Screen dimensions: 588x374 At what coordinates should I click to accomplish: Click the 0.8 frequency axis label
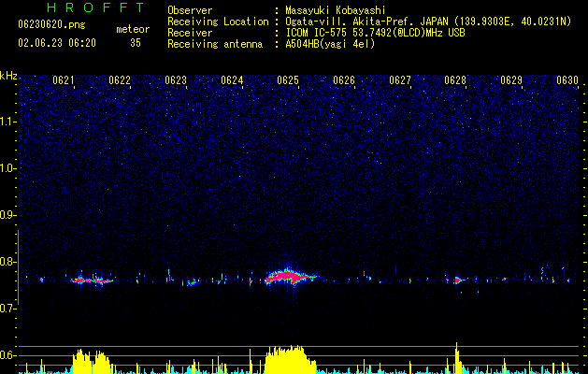click(8, 262)
